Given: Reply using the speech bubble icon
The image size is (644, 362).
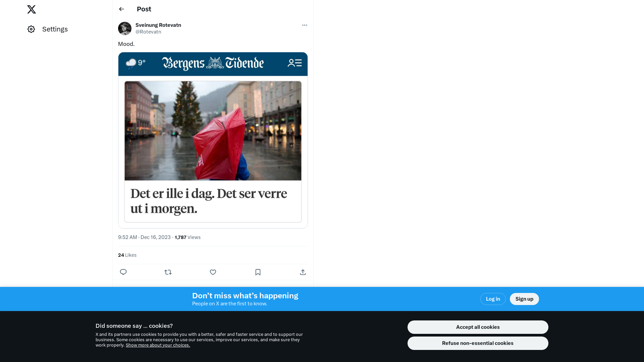Looking at the screenshot, I should [x=123, y=272].
